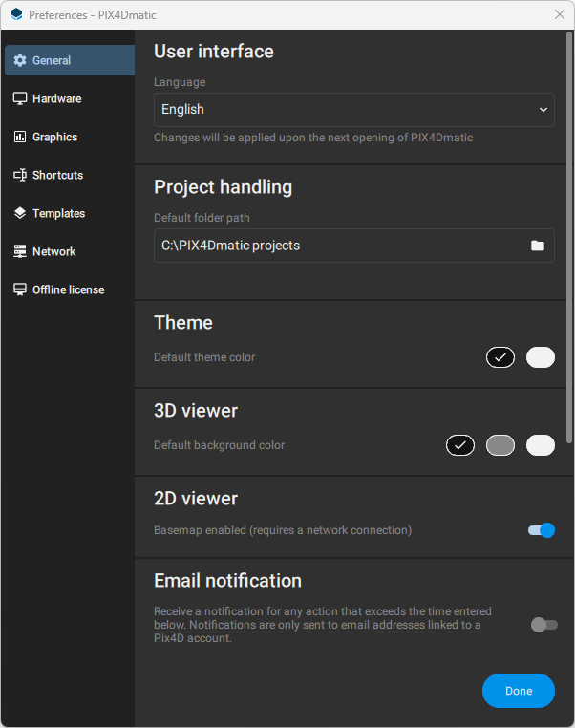The image size is (575, 728).
Task: Click the Language dropdown chevron arrow
Action: tap(543, 110)
